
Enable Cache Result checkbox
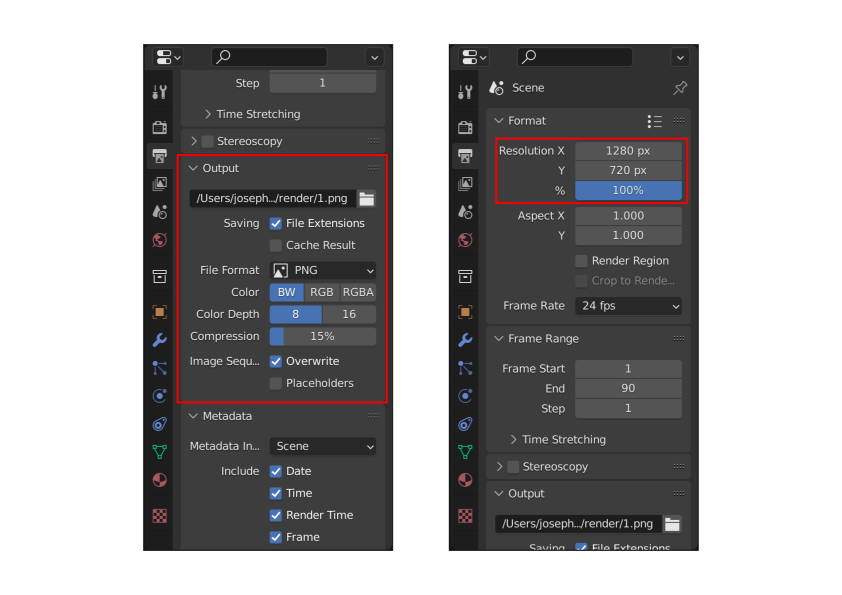point(275,245)
